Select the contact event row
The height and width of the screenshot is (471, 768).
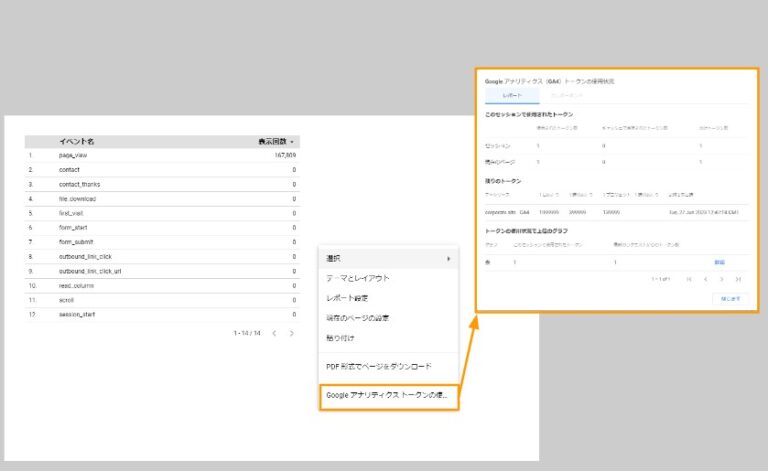point(162,170)
